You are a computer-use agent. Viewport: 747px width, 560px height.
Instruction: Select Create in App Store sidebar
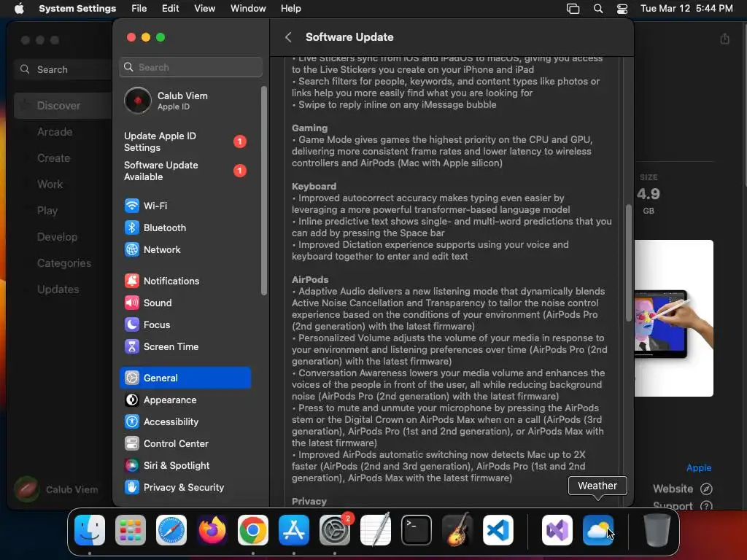click(x=53, y=158)
